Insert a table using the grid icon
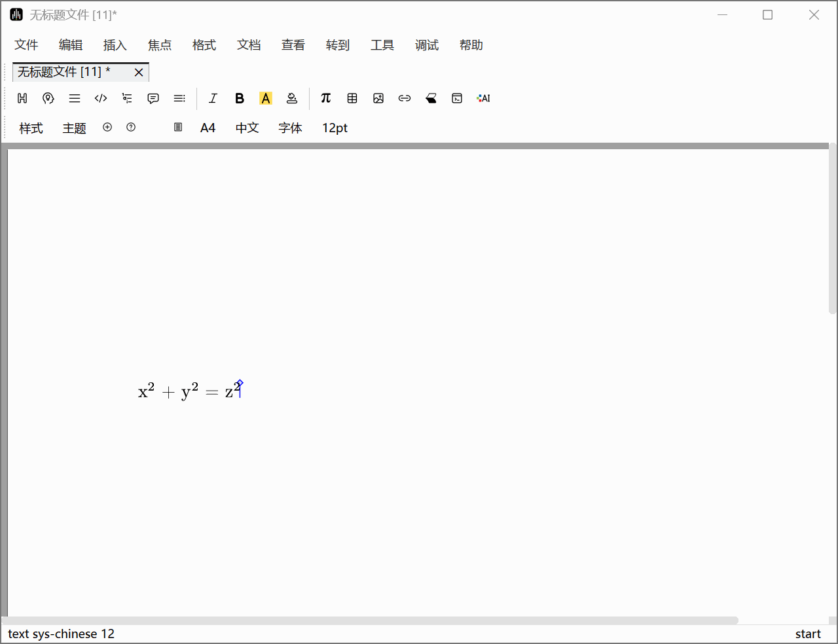The height and width of the screenshot is (644, 838). 352,98
